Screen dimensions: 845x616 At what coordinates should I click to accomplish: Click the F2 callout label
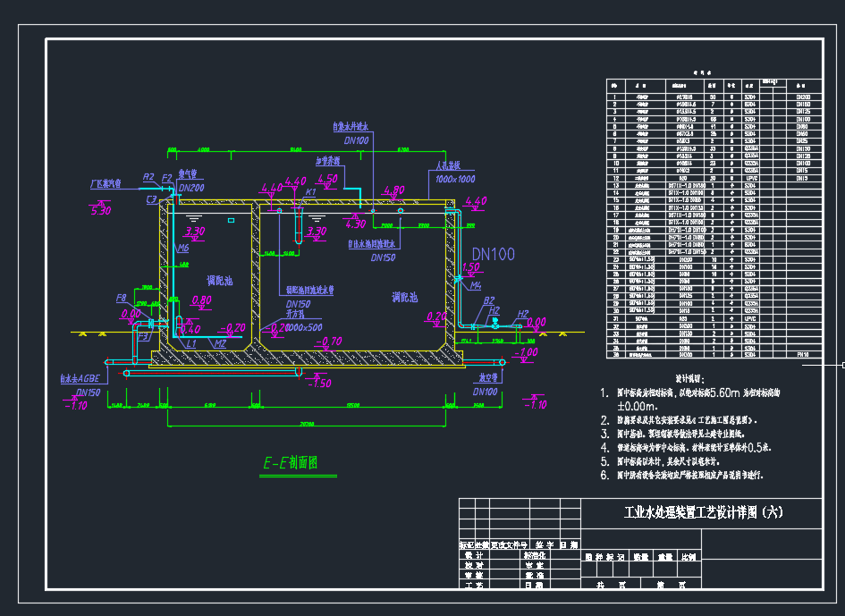(167, 178)
